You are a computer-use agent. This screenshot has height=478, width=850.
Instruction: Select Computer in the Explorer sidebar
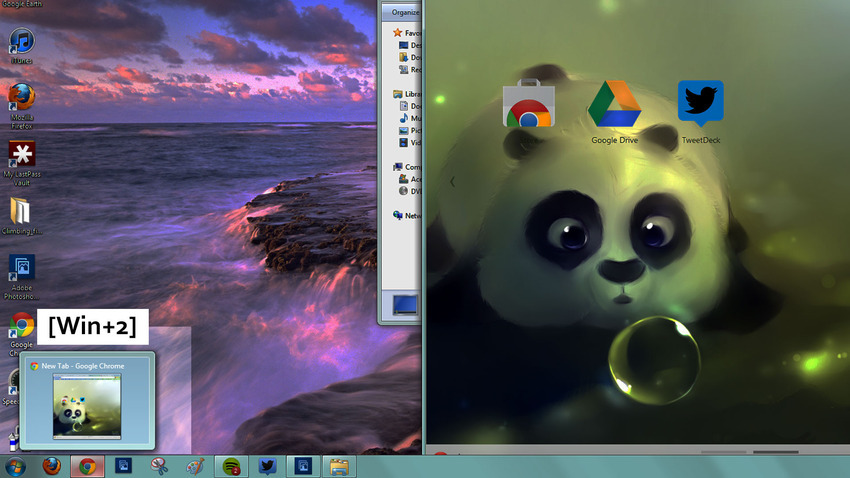tap(407, 167)
